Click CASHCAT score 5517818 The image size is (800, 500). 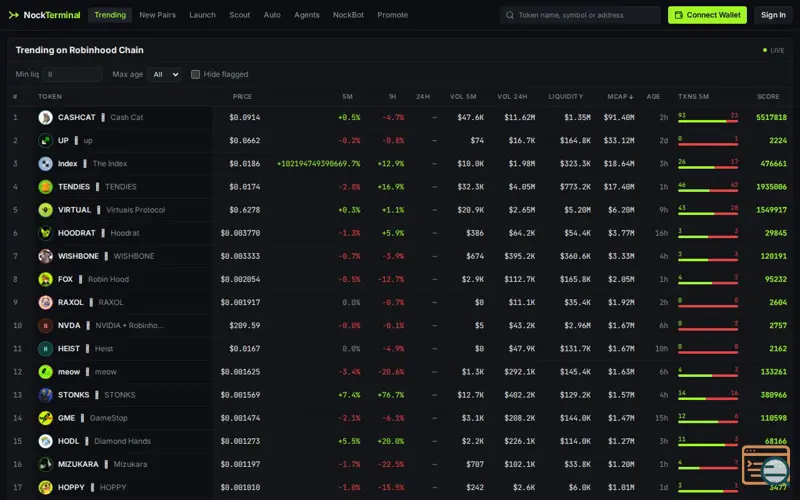771,117
